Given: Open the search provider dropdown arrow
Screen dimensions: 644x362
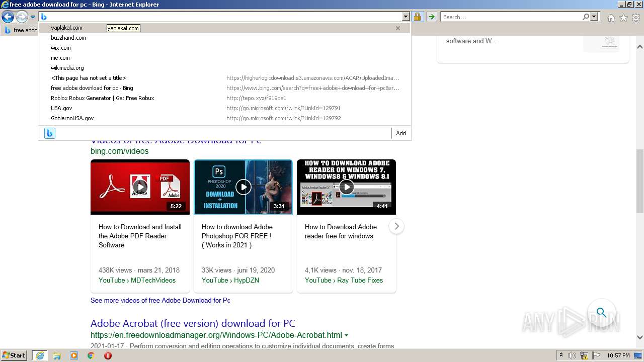Looking at the screenshot, I should click(594, 17).
